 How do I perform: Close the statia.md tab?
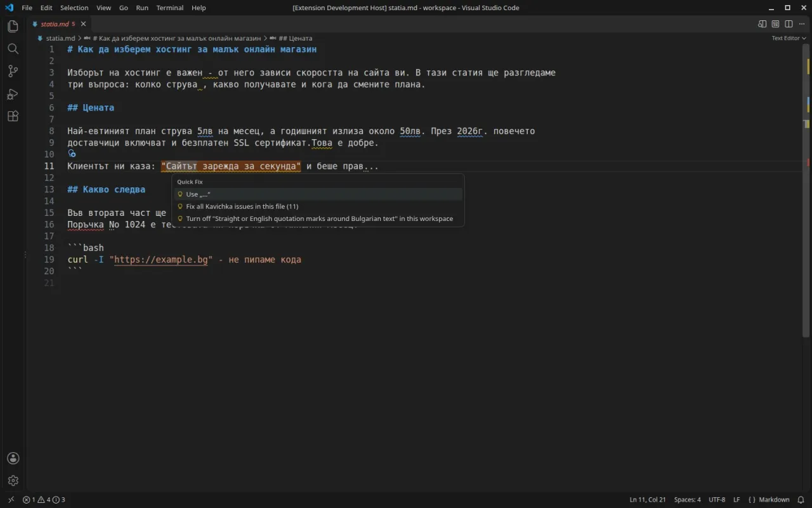click(83, 24)
